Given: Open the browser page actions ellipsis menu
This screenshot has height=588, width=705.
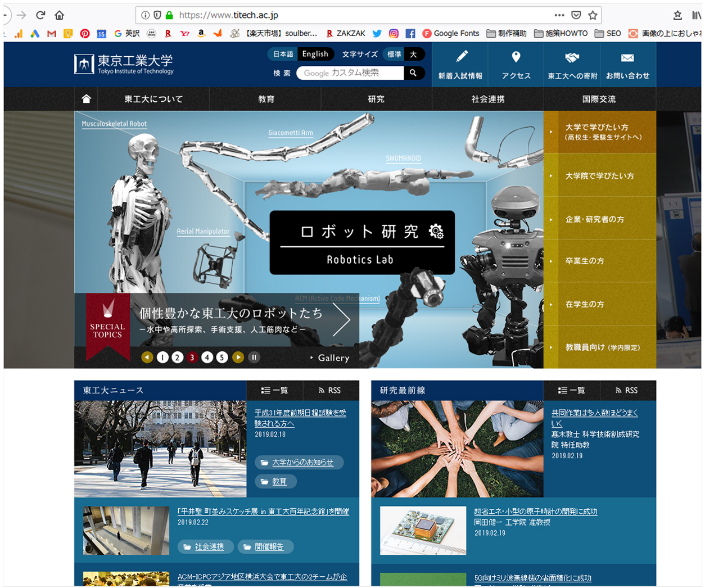Looking at the screenshot, I should (559, 15).
